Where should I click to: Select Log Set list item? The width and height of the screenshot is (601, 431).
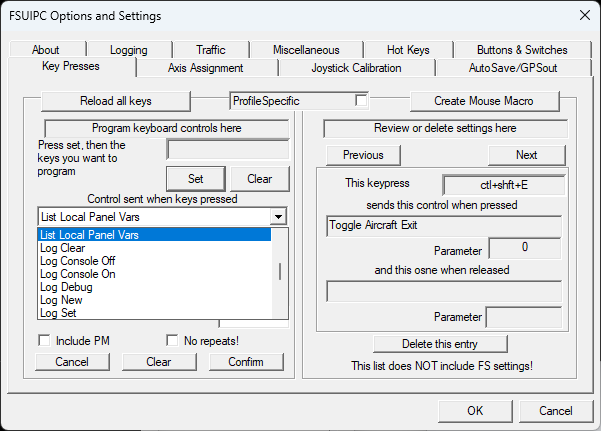click(154, 313)
